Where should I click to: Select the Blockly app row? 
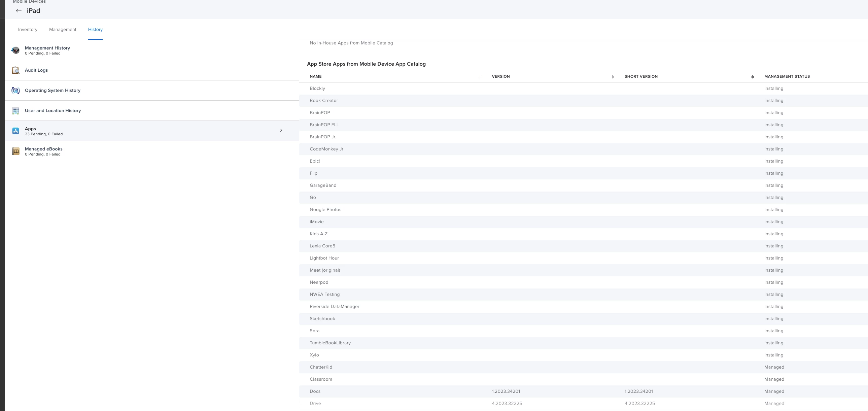pos(584,89)
